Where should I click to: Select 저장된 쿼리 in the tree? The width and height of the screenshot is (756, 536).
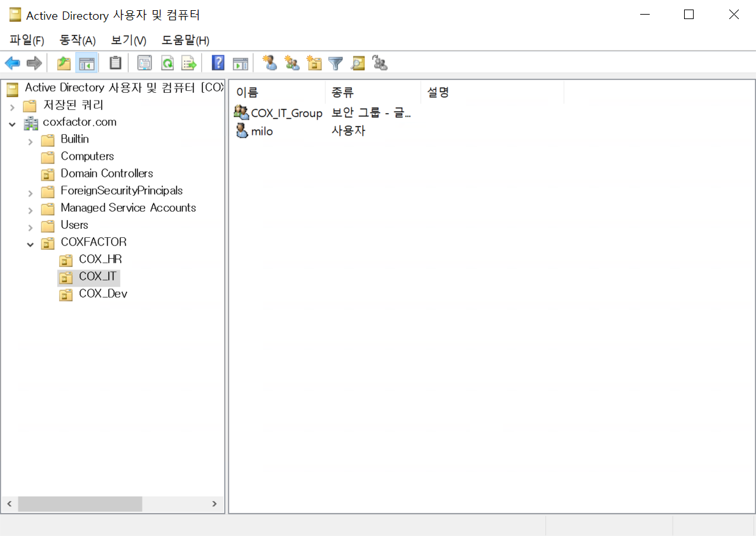73,105
